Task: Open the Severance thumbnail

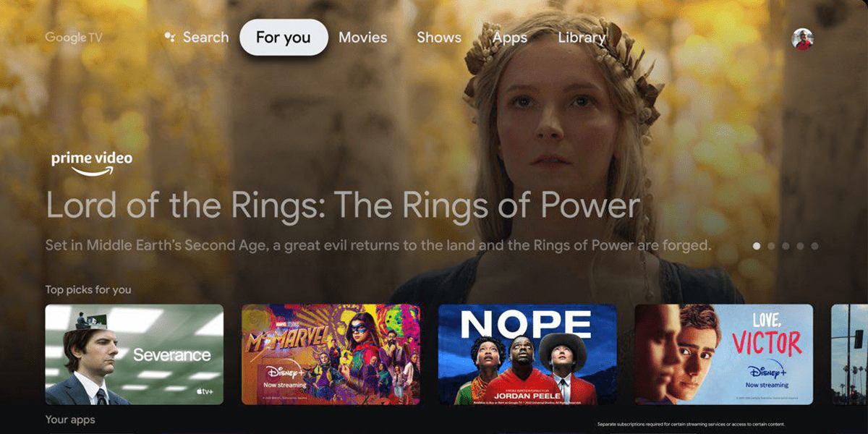Action: point(135,354)
